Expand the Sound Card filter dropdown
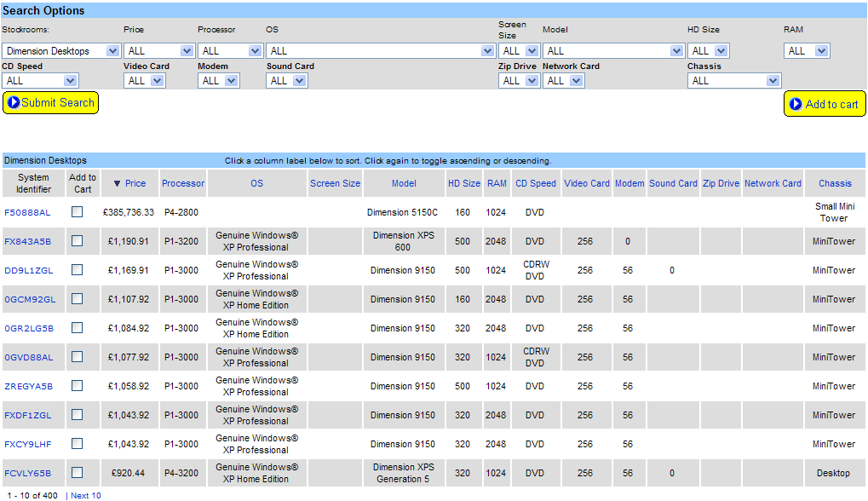 tap(287, 81)
